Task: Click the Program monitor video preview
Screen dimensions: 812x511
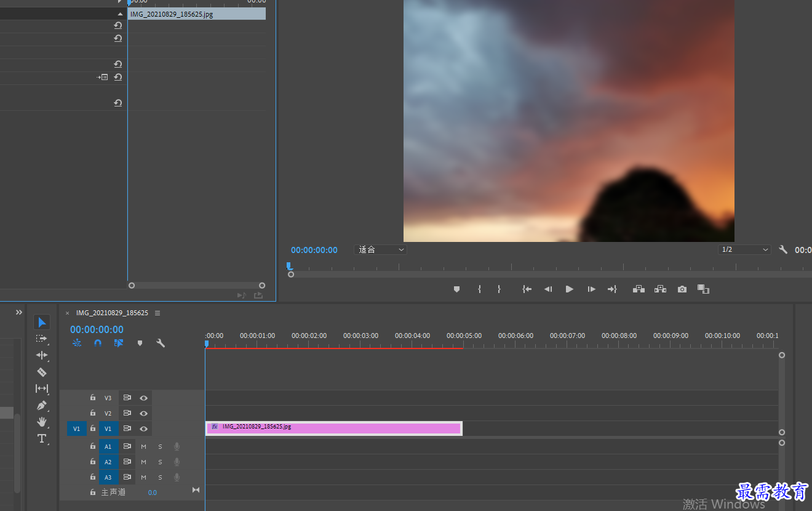Action: tap(569, 121)
